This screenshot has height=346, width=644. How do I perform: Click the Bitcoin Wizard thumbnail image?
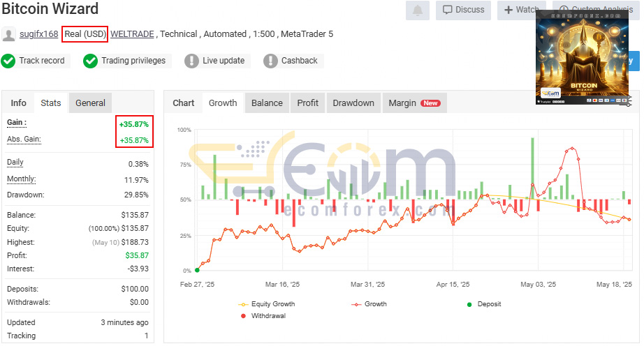click(x=582, y=57)
